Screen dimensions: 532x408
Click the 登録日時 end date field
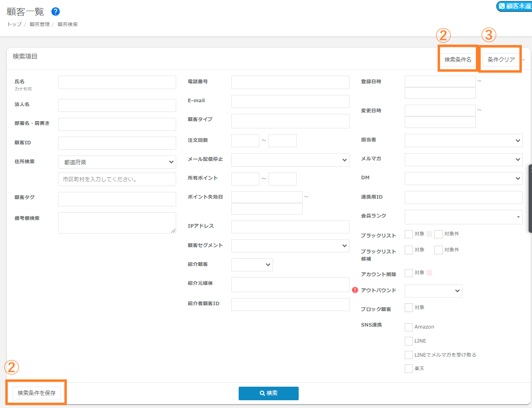440,93
